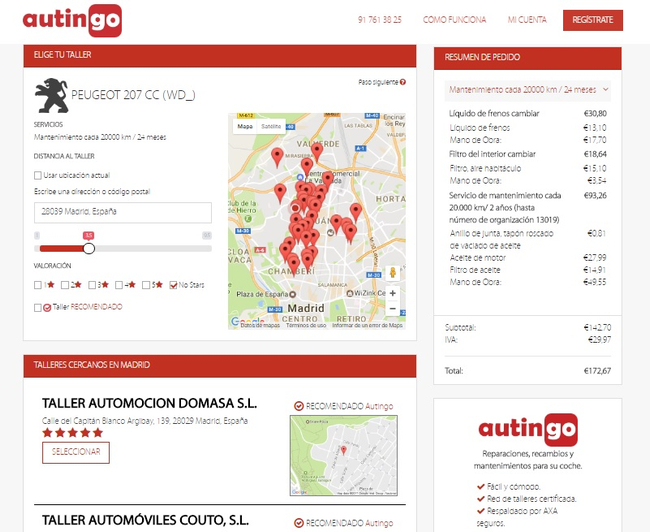Switch map to Mapa view

click(245, 126)
